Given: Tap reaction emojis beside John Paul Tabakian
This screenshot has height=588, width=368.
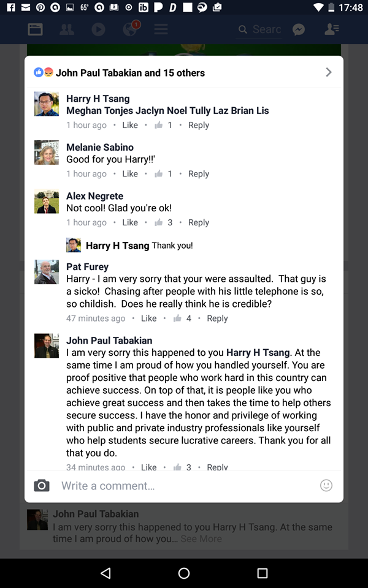Looking at the screenshot, I should [x=44, y=73].
